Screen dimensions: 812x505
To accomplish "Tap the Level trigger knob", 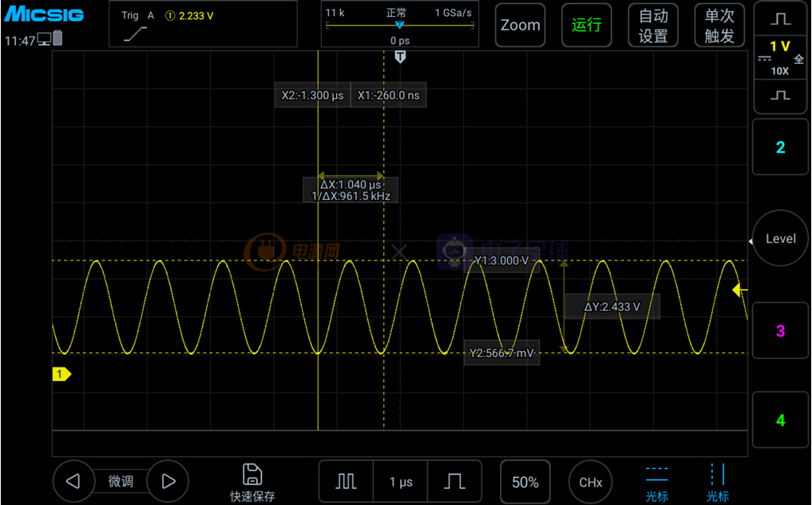I will pyautogui.click(x=780, y=239).
